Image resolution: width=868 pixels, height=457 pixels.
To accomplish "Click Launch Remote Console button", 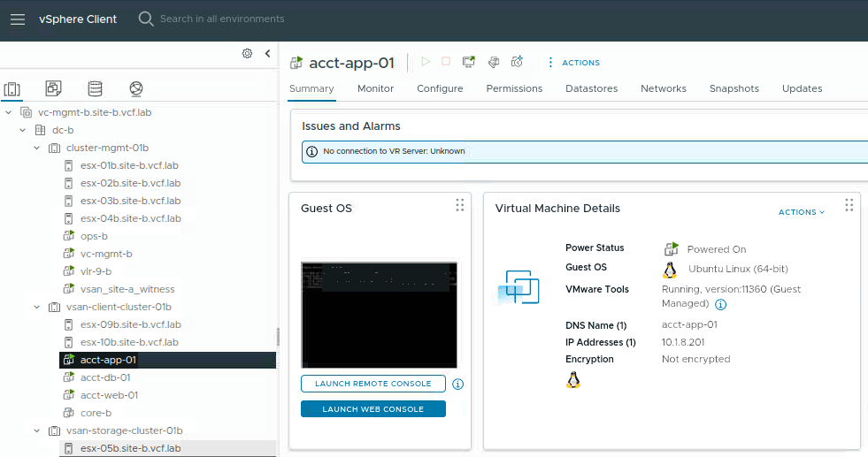I will (373, 384).
